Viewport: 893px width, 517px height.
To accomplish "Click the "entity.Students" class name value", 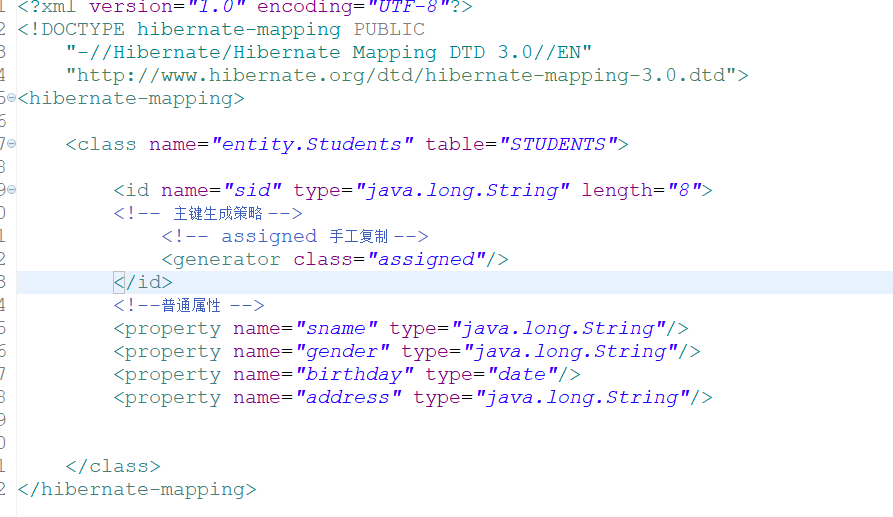I will coord(312,144).
